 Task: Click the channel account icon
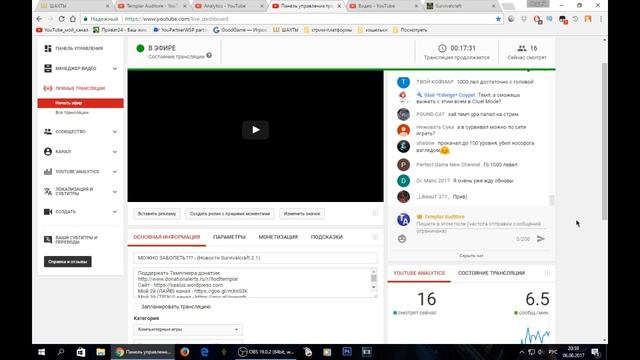tap(48, 151)
